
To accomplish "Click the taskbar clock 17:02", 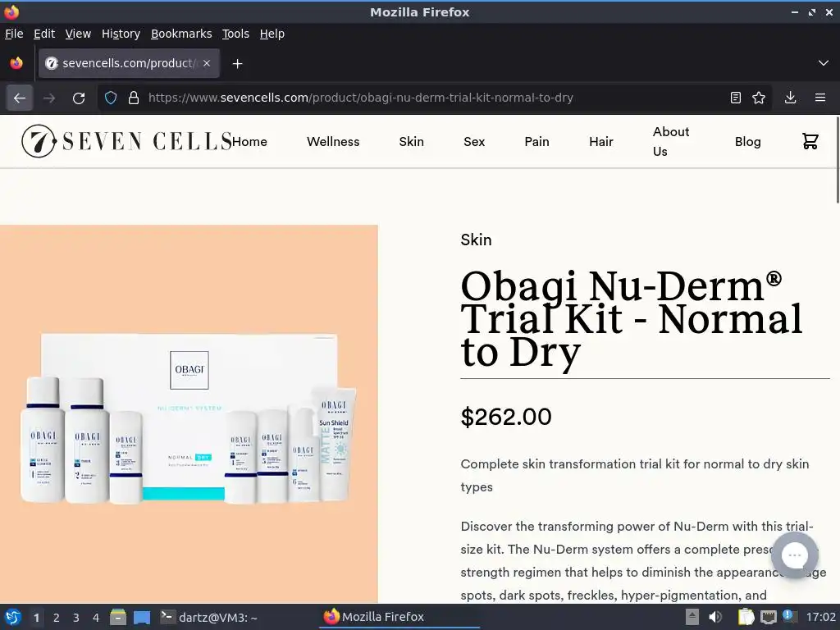I will [x=820, y=617].
